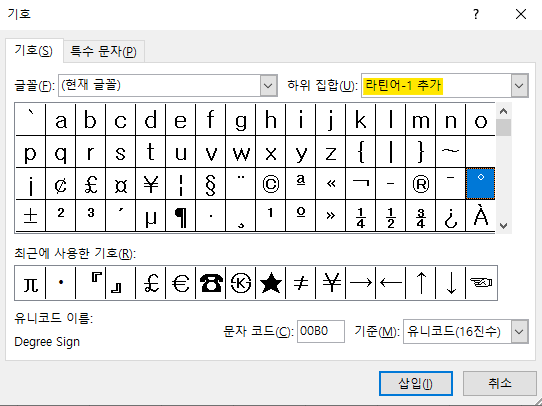Select the pointing hand in recent symbols
This screenshot has width=542, height=406.
481,283
